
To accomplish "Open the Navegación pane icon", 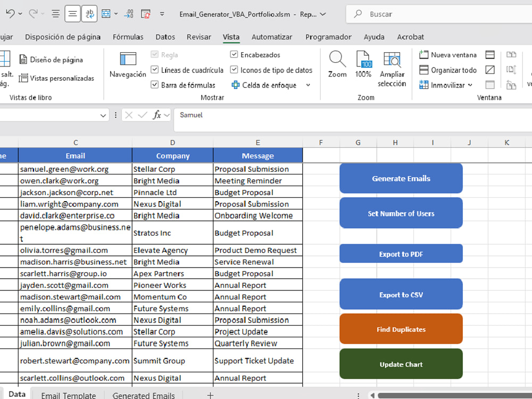I will click(128, 59).
